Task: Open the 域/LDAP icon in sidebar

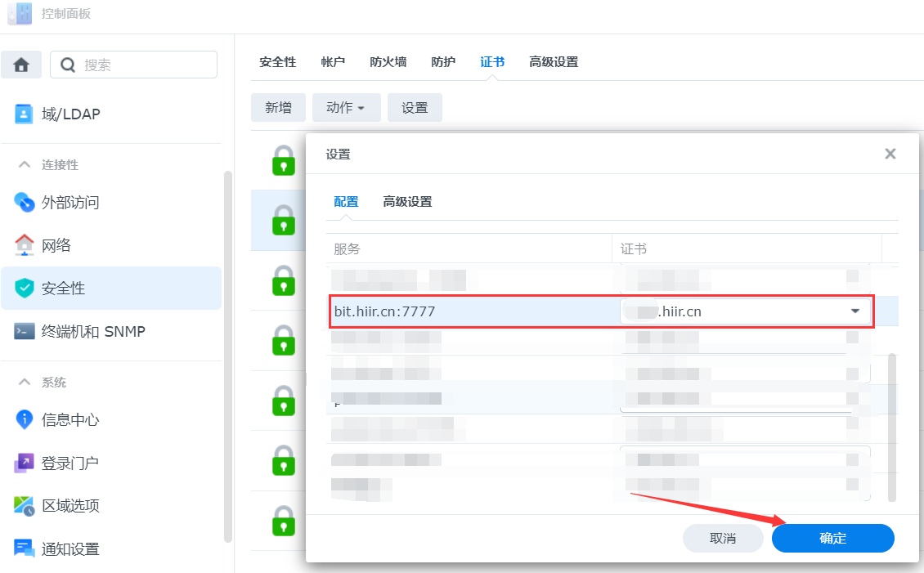Action: 25,114
